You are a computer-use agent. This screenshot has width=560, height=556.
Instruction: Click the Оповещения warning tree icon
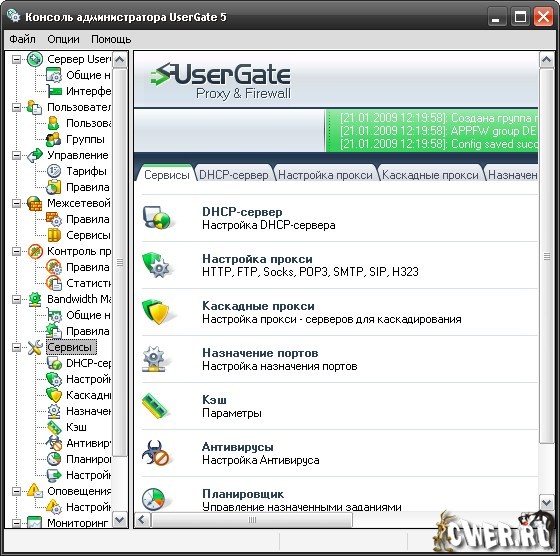pyautogui.click(x=35, y=491)
